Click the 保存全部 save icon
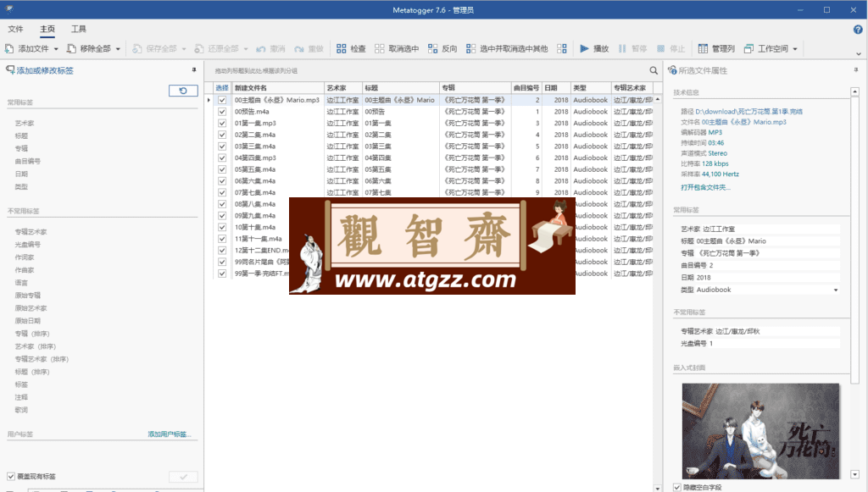 137,48
